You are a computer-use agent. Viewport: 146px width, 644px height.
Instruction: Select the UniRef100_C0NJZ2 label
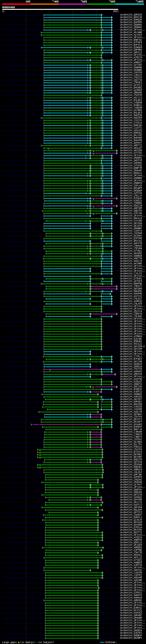point(131,75)
